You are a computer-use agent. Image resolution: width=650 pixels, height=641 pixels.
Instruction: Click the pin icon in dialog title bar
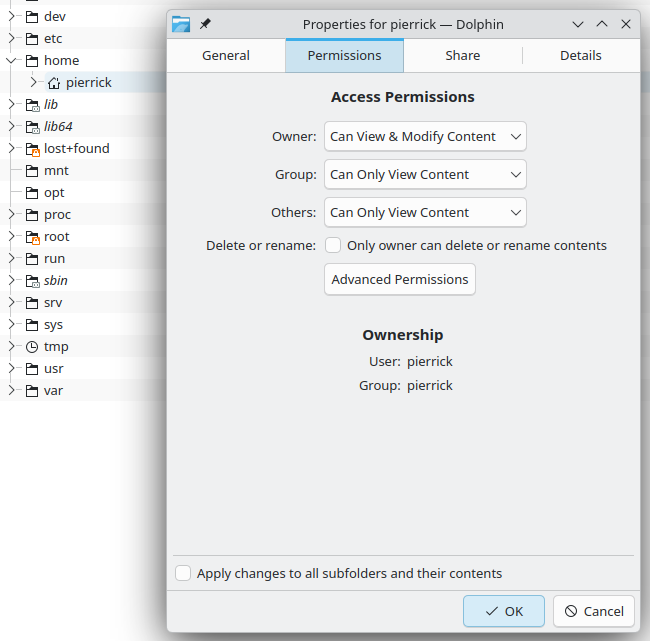(205, 24)
